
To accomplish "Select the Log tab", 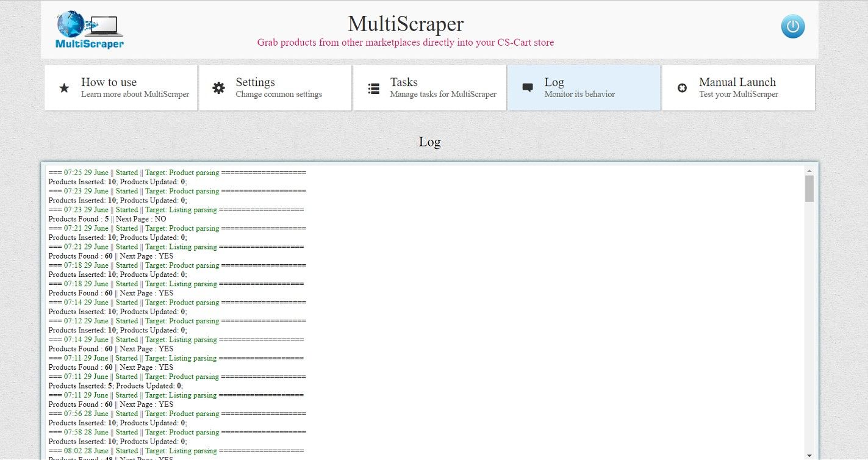I will tap(584, 88).
